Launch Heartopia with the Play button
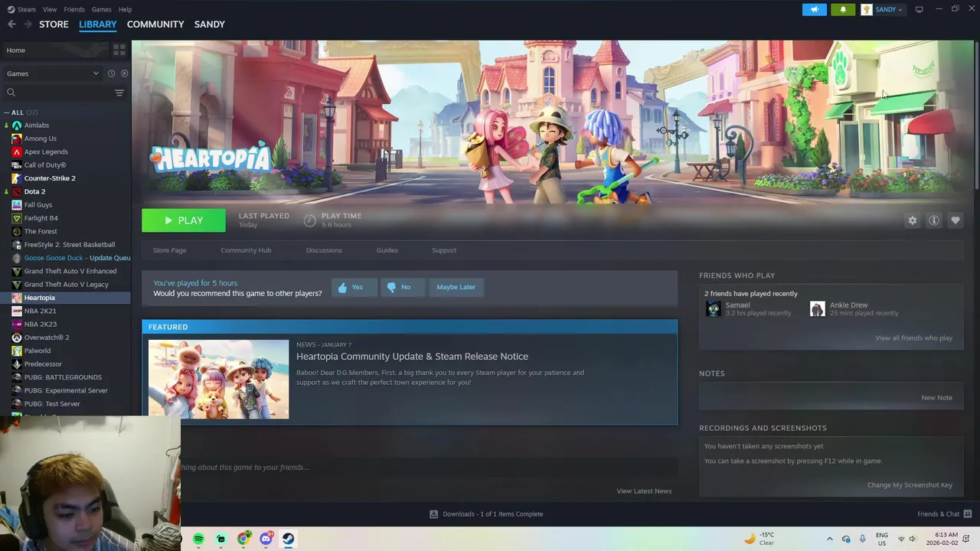 (x=184, y=220)
